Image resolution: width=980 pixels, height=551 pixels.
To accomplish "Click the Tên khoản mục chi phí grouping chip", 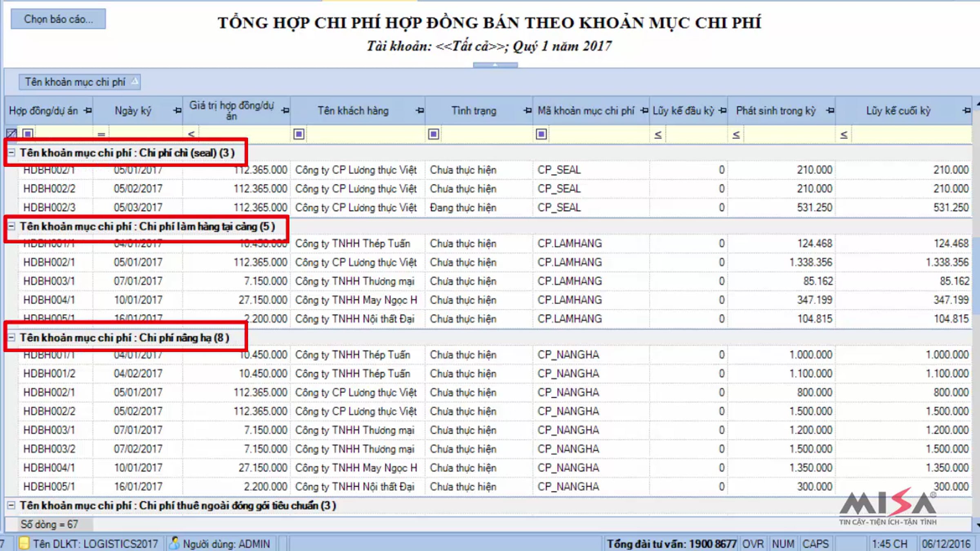I will 80,82.
